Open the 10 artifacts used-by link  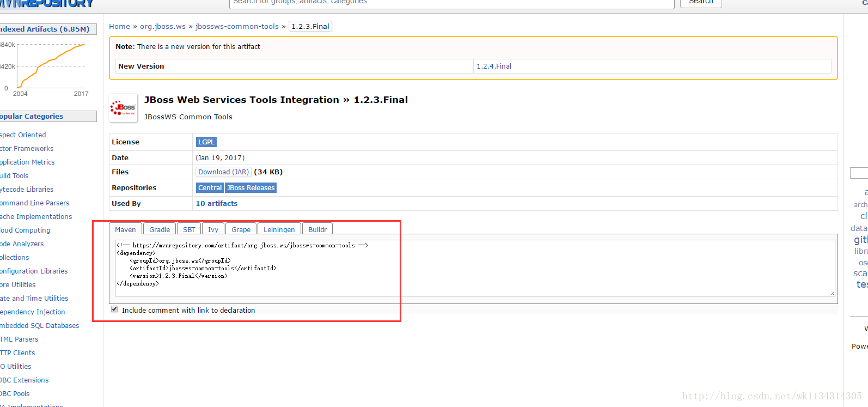click(x=217, y=203)
